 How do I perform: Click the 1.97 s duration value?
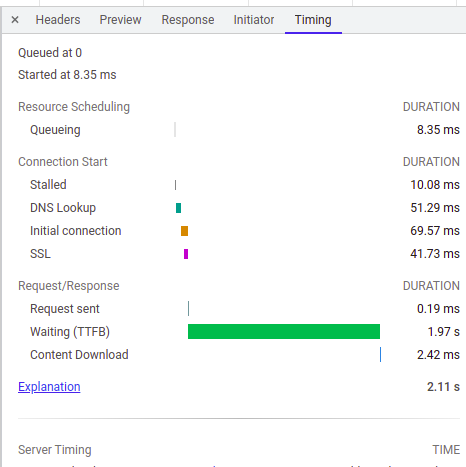click(x=444, y=332)
